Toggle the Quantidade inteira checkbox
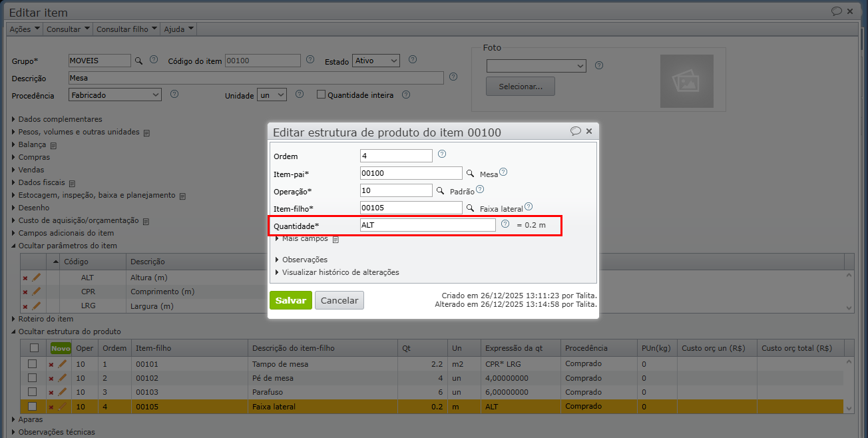The height and width of the screenshot is (438, 868). pyautogui.click(x=321, y=95)
